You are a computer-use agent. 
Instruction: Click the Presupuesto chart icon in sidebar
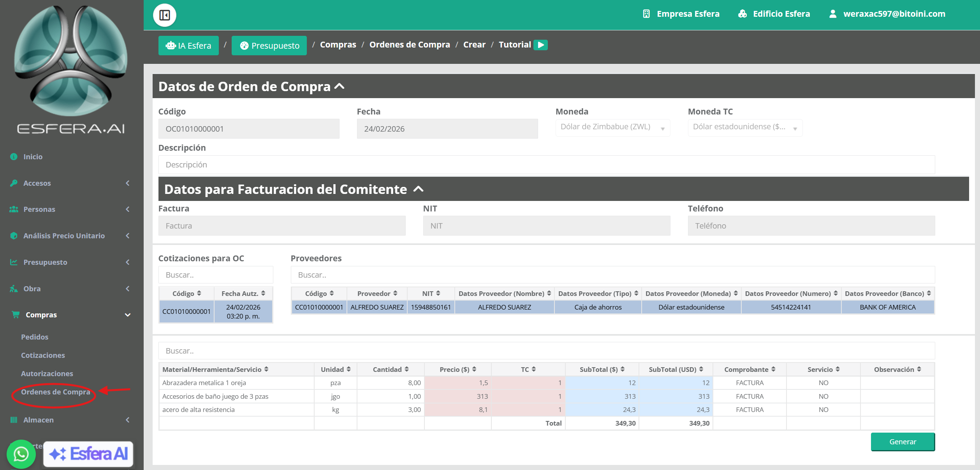14,262
